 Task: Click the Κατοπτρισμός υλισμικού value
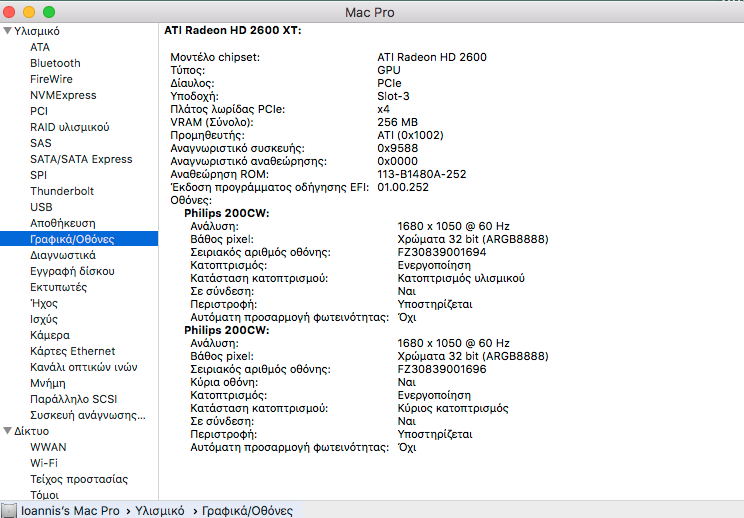[461, 278]
